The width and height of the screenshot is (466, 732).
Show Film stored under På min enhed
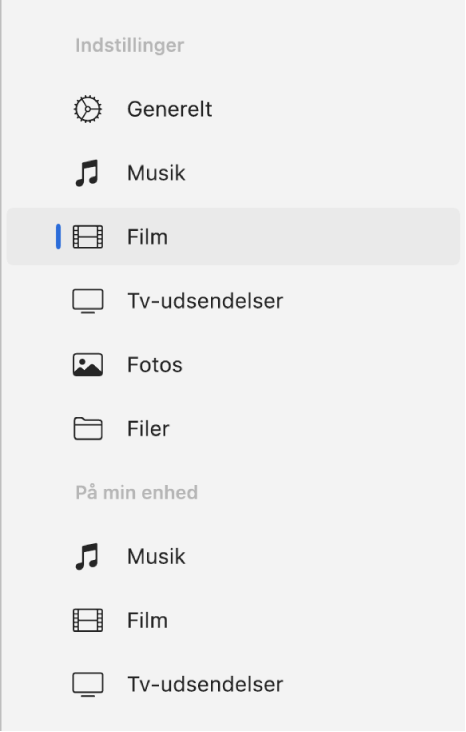tap(233, 620)
